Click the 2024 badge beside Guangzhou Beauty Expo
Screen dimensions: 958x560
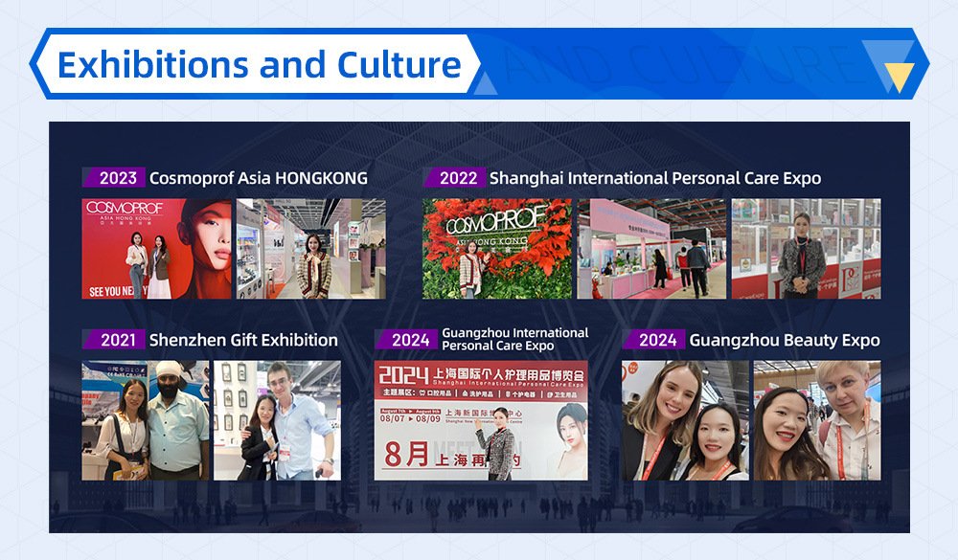click(653, 340)
